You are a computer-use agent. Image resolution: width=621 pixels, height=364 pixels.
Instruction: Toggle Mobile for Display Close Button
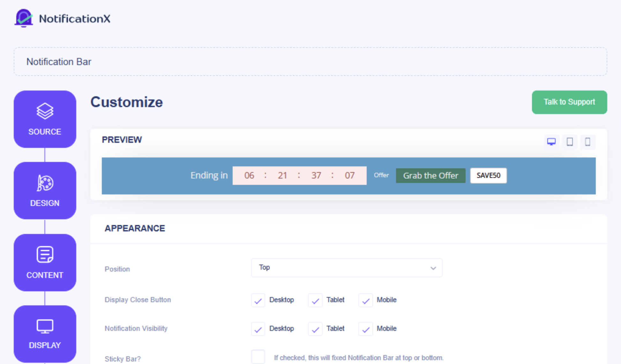click(x=366, y=300)
